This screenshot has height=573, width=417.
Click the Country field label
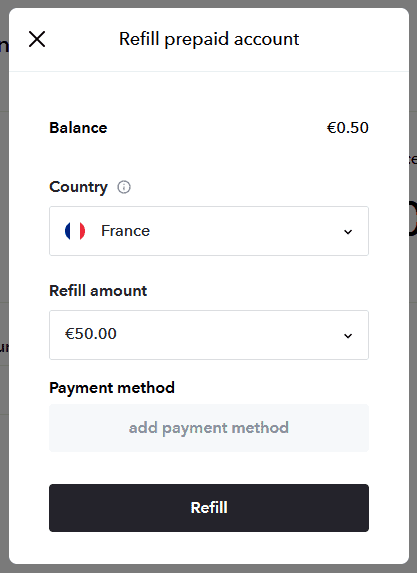79,187
